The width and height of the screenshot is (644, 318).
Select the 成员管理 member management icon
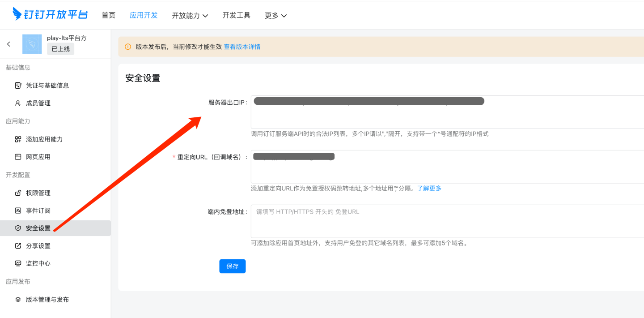(17, 103)
